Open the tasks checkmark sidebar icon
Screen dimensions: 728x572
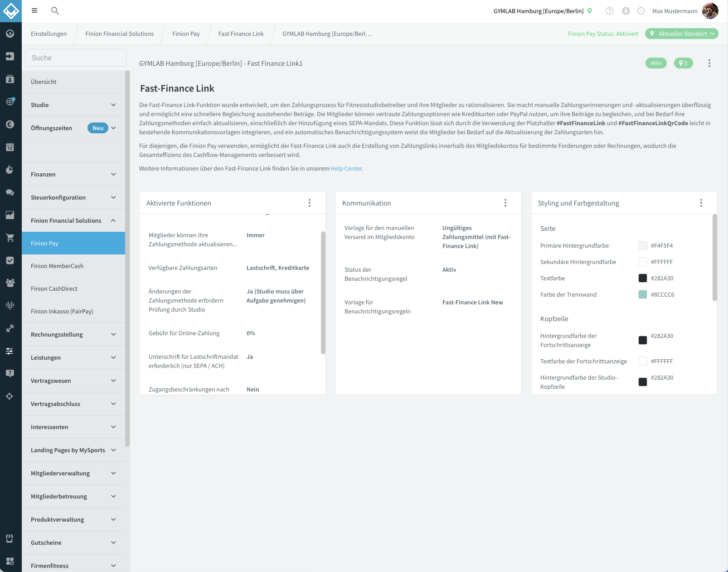(x=10, y=260)
